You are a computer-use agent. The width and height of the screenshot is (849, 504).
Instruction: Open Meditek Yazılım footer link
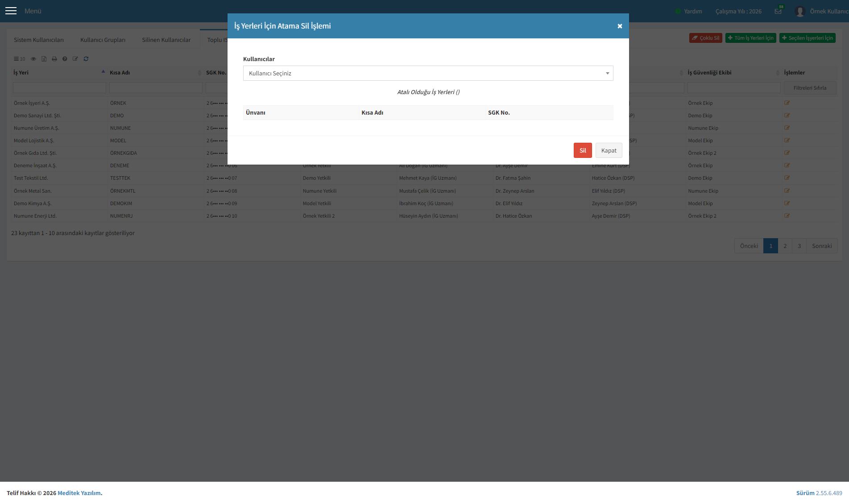click(79, 493)
